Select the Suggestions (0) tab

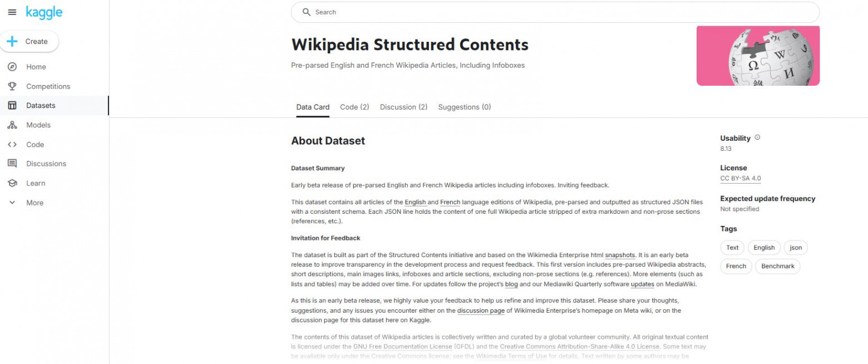tap(464, 107)
